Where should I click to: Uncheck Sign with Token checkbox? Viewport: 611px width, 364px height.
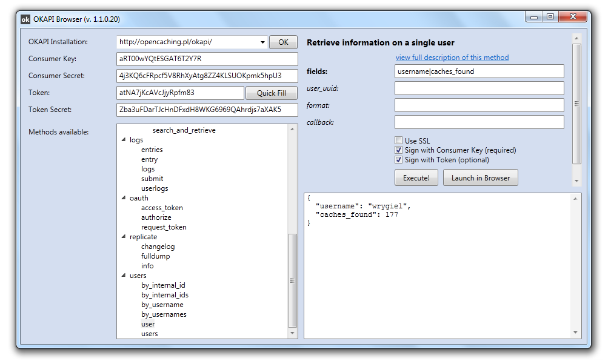pyautogui.click(x=398, y=160)
